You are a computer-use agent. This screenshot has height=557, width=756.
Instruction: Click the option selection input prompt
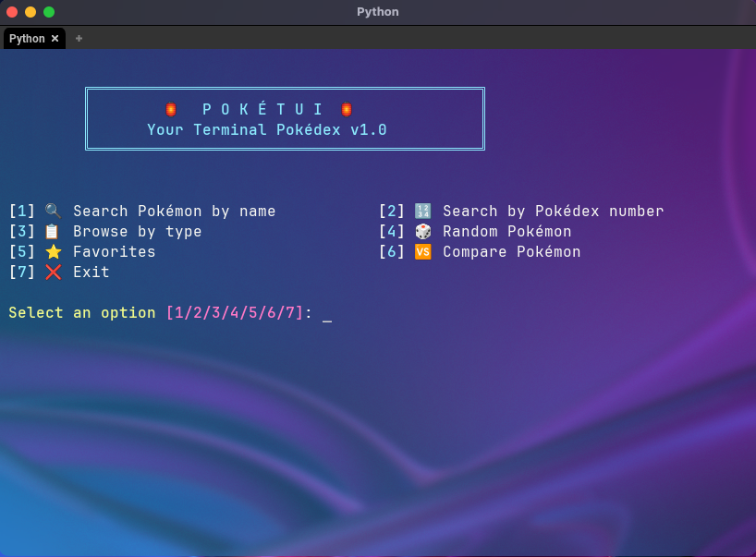328,313
